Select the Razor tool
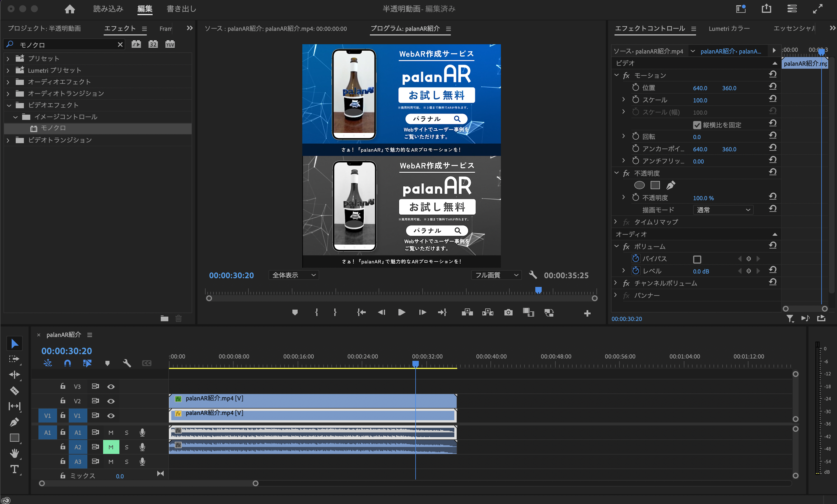This screenshot has width=837, height=504. click(x=14, y=391)
